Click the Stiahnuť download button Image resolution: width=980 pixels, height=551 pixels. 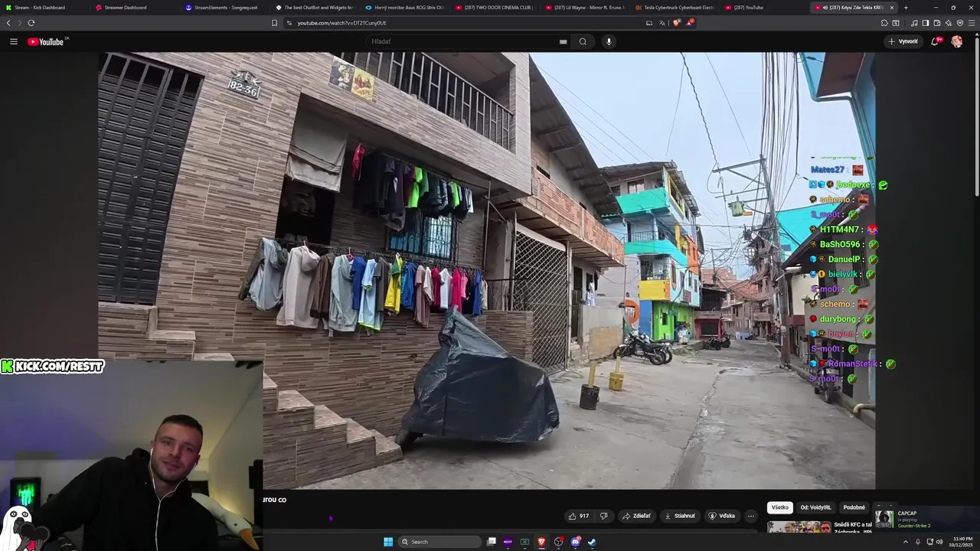click(x=680, y=516)
